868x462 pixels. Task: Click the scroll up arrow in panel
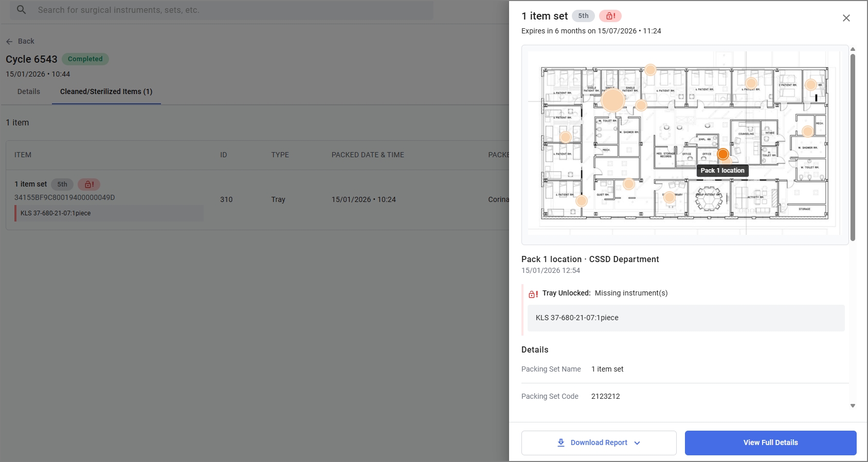tap(853, 49)
